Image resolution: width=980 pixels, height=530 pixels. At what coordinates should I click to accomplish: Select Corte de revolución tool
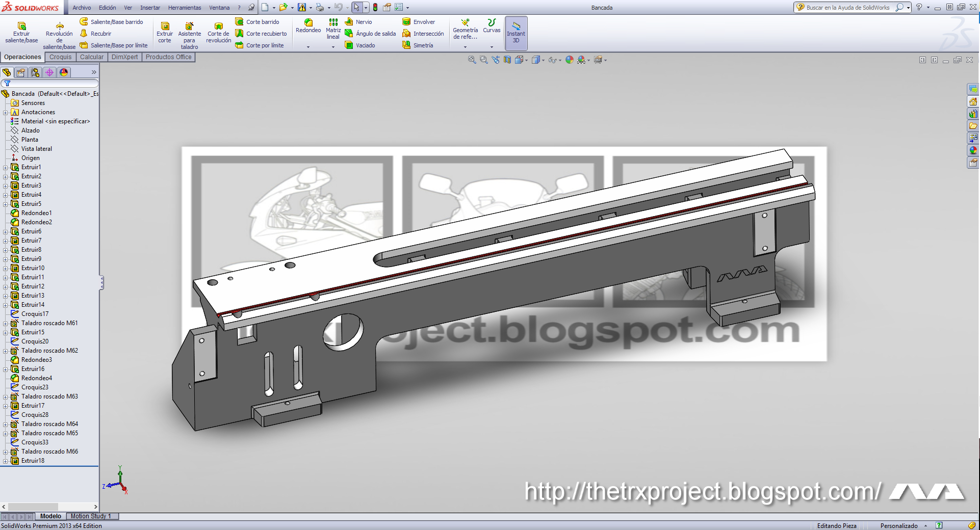219,32
